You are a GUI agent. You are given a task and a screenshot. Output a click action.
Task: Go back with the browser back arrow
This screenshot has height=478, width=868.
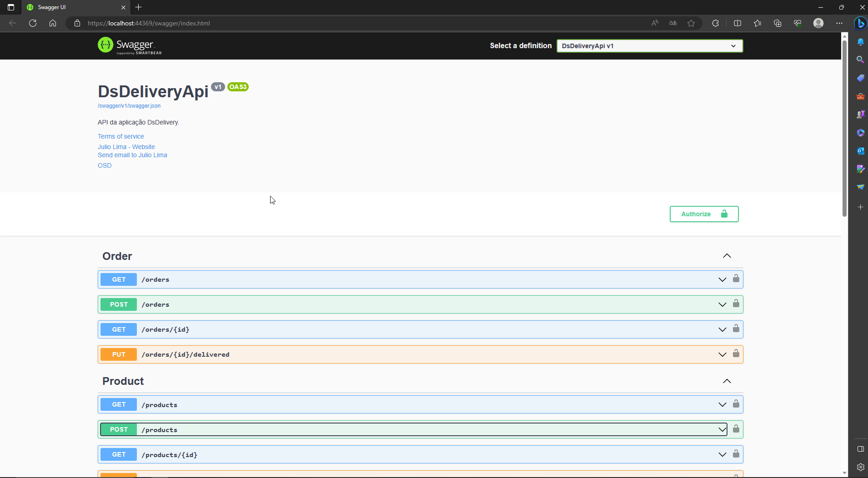point(13,23)
